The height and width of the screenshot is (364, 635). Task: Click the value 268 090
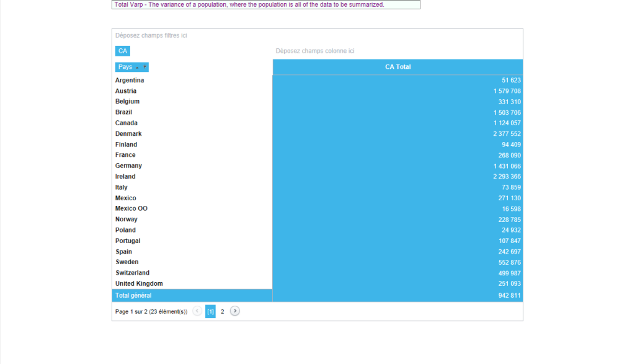[510, 155]
